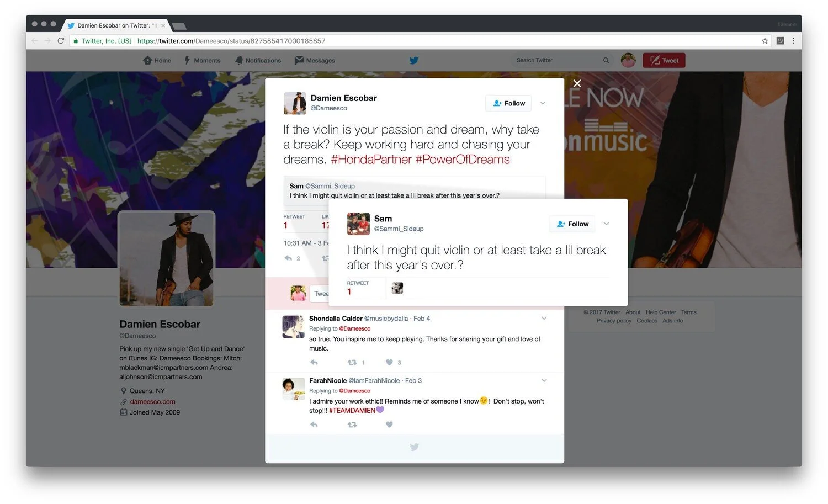Reply to Shondalla Calder's tweet
The height and width of the screenshot is (504, 828).
tap(314, 362)
